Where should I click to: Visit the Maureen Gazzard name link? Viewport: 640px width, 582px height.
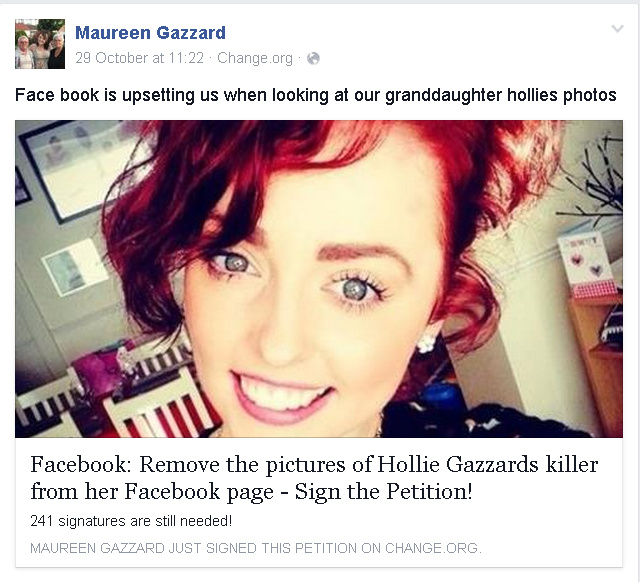point(150,33)
